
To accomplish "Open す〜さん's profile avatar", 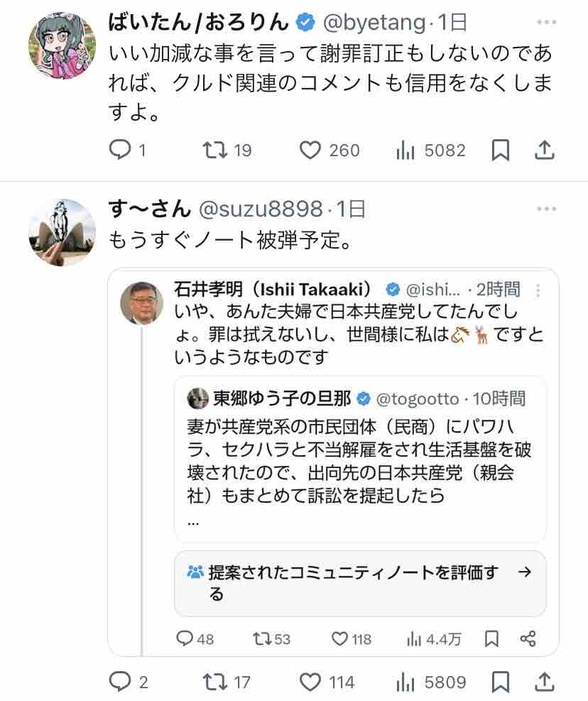I will click(62, 232).
